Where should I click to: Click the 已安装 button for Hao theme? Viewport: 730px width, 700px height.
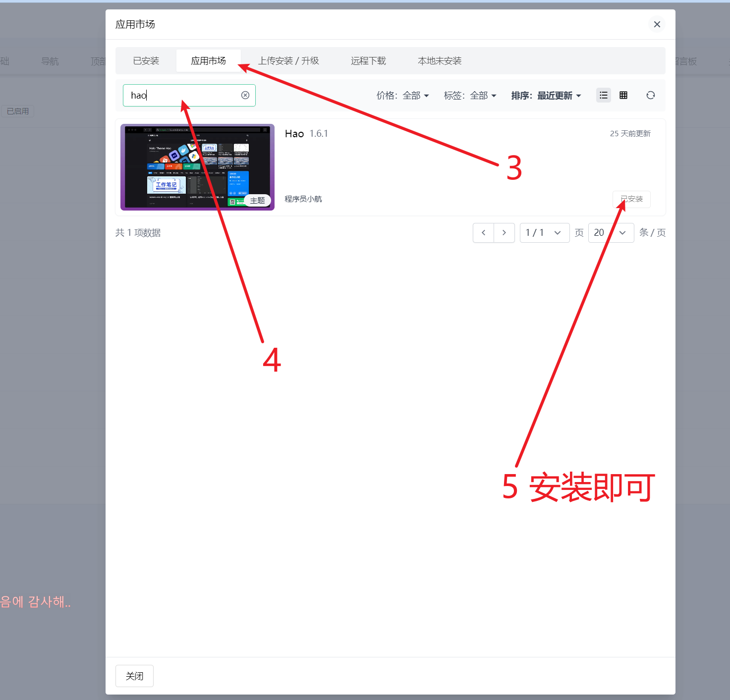(631, 199)
